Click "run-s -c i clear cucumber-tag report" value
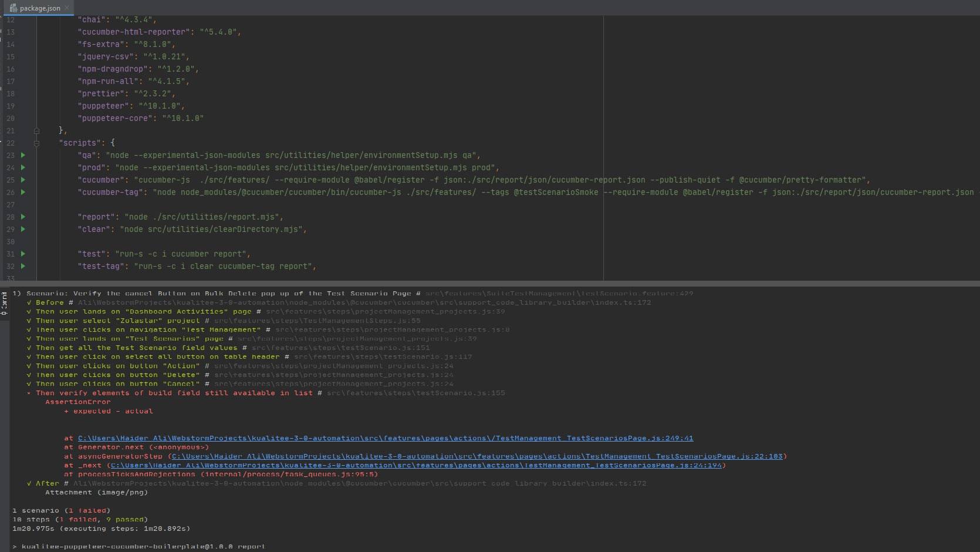Image resolution: width=980 pixels, height=552 pixels. pos(225,266)
